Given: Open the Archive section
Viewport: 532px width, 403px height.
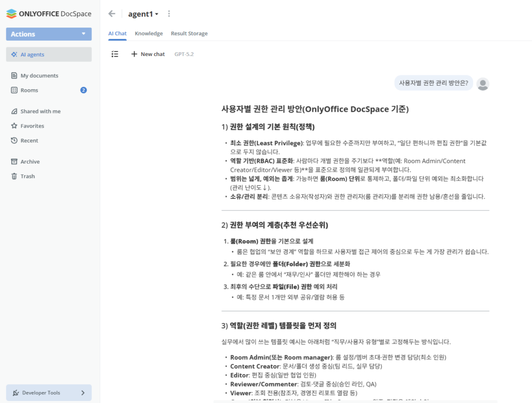Looking at the screenshot, I should point(30,162).
